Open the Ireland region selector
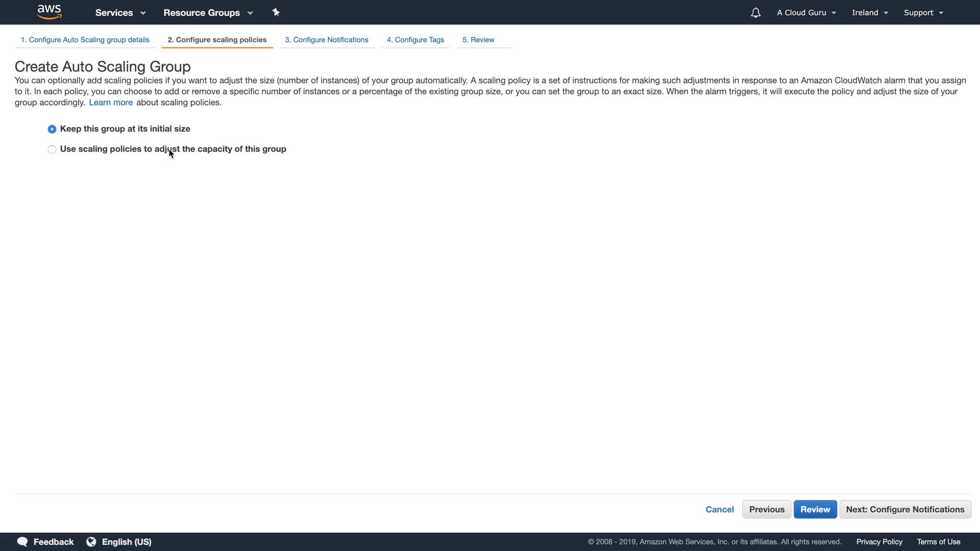Screen dimensions: 980x551 click(x=870, y=13)
